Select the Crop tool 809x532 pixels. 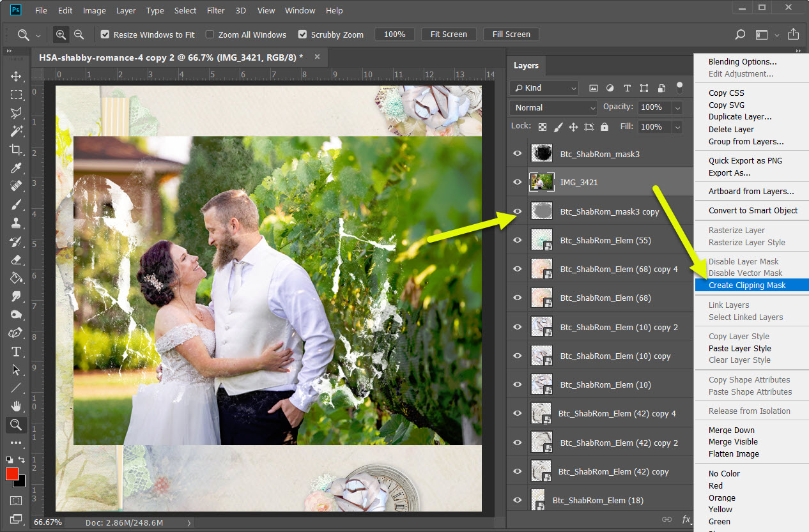[x=16, y=149]
